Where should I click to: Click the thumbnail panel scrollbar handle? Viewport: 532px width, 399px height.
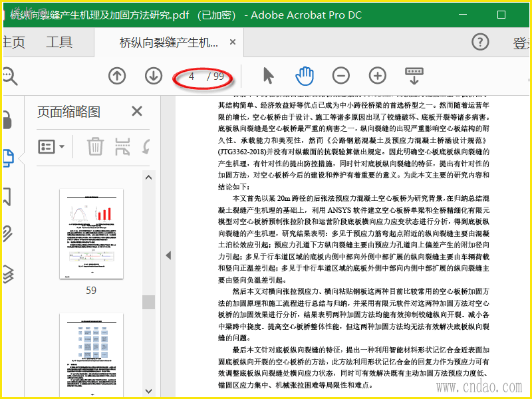[148, 302]
